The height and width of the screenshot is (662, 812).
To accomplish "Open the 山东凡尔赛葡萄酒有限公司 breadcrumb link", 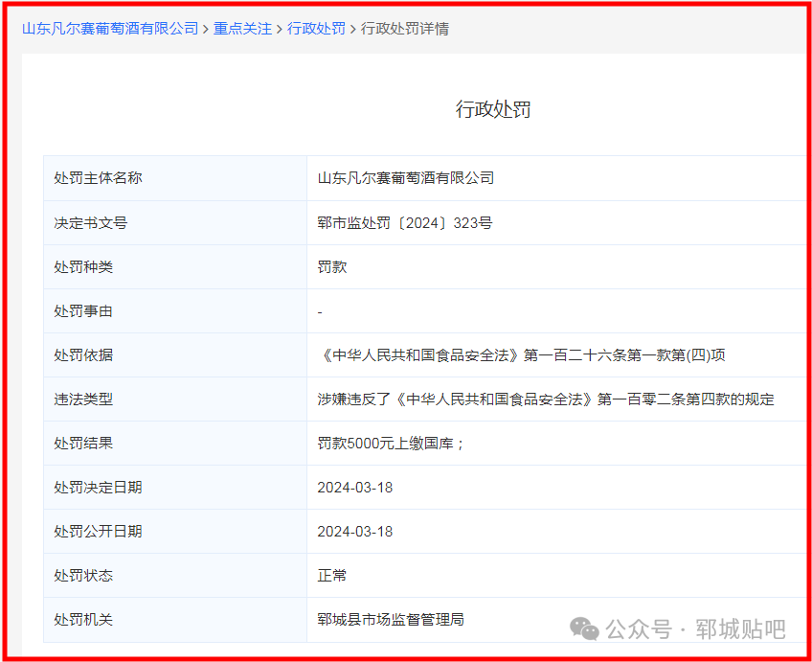I will [110, 29].
